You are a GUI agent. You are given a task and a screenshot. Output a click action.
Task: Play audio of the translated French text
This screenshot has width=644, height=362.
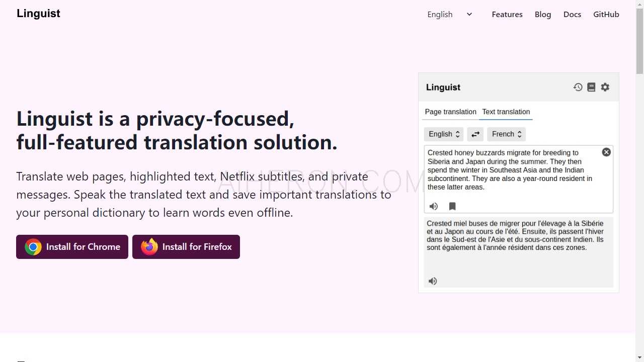[433, 281]
